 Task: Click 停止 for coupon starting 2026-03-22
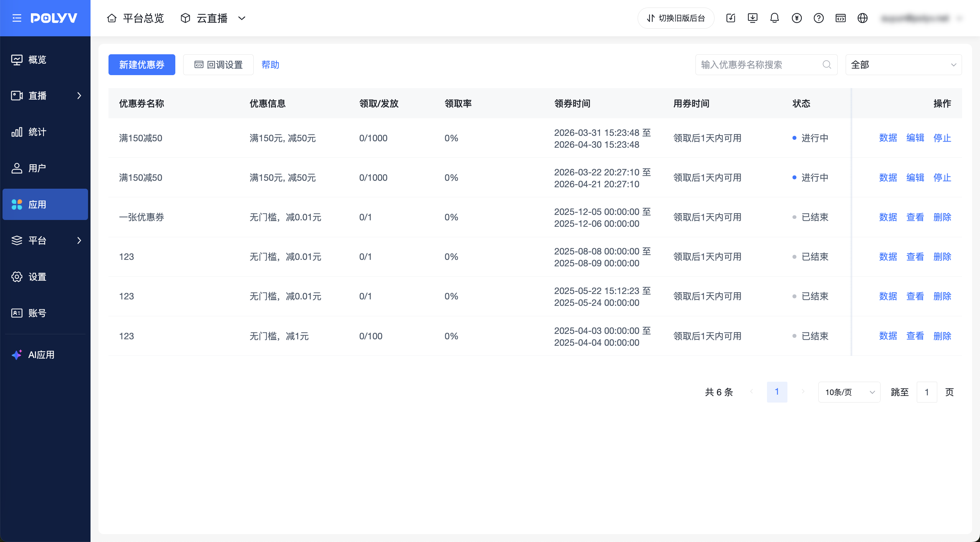(x=942, y=177)
